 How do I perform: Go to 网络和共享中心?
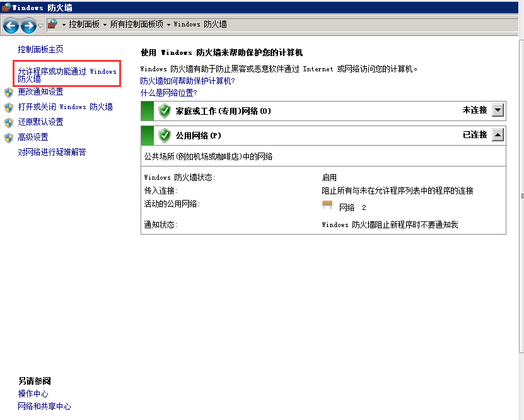[44, 407]
